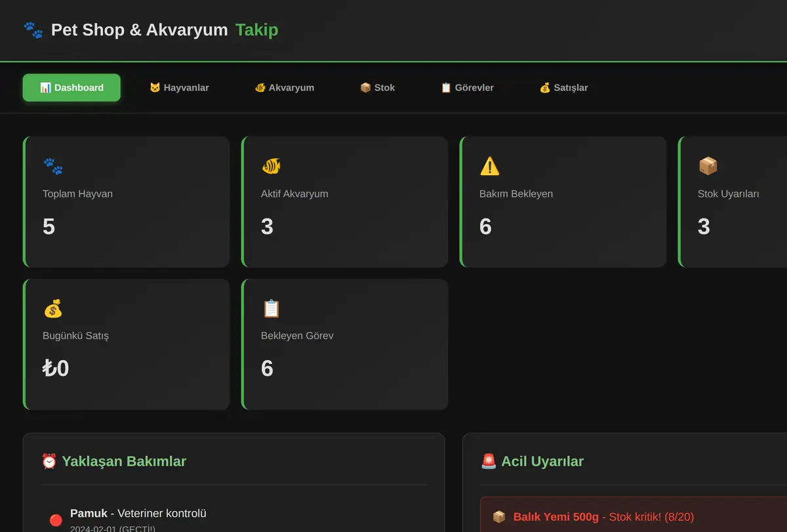The image size is (787, 532).
Task: Click "Pamuk - Veteriner kontrolü" entry
Action: [x=138, y=513]
